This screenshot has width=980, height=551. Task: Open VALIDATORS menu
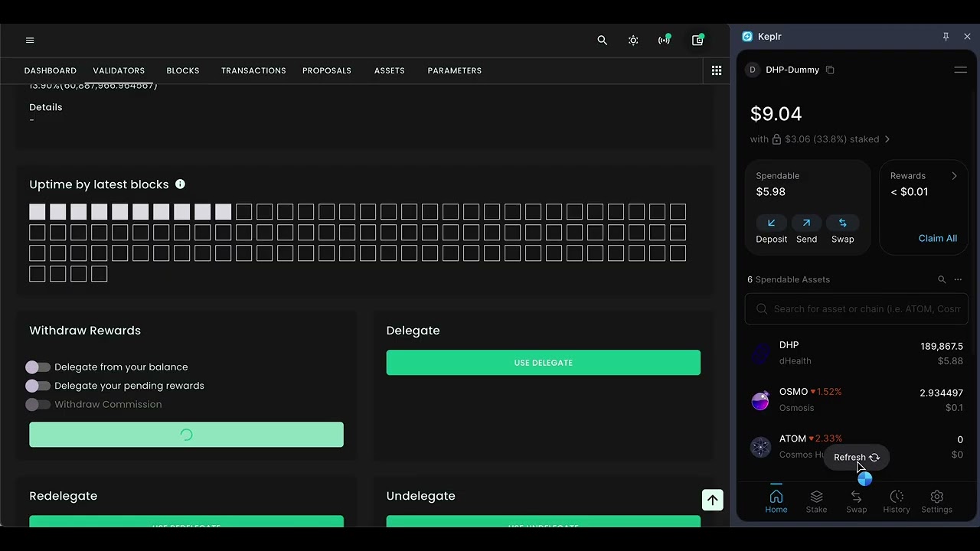(x=119, y=70)
